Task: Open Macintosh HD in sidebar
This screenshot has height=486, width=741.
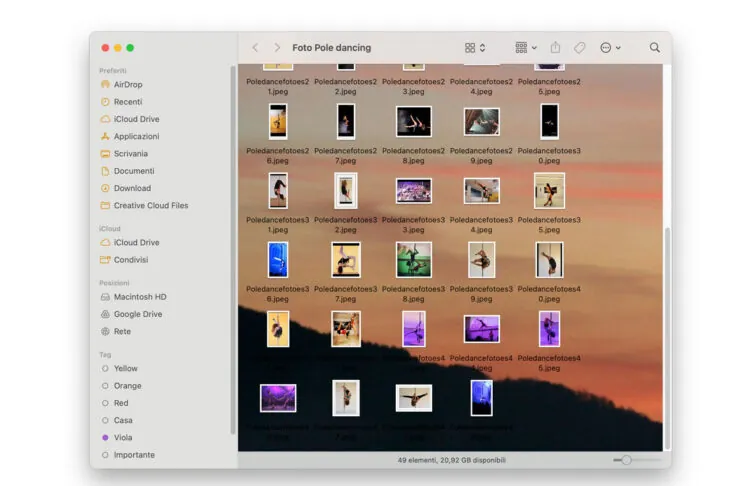Action: click(x=139, y=297)
